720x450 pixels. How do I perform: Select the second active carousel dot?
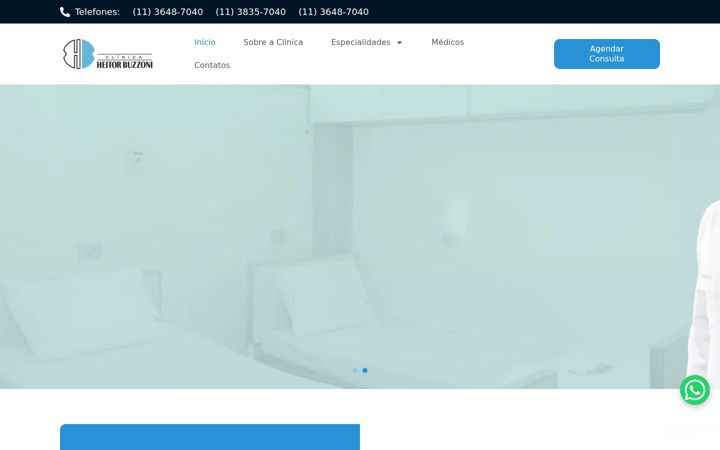365,370
